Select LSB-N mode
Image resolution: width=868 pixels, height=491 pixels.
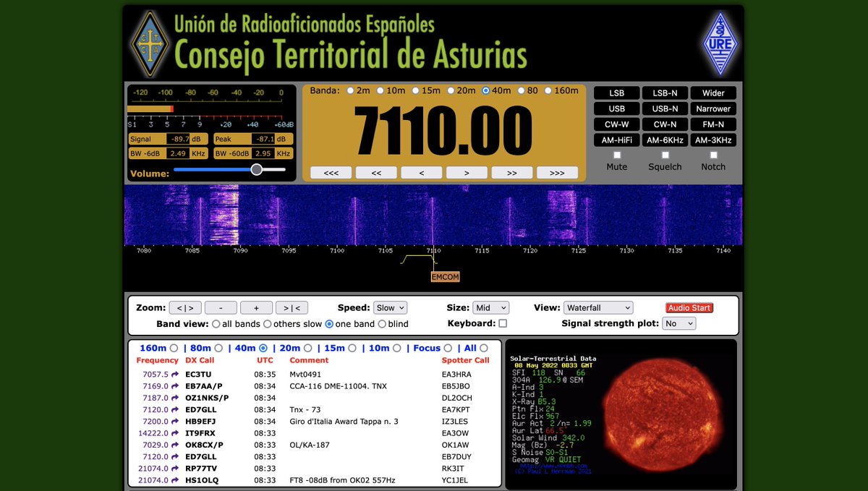(665, 93)
